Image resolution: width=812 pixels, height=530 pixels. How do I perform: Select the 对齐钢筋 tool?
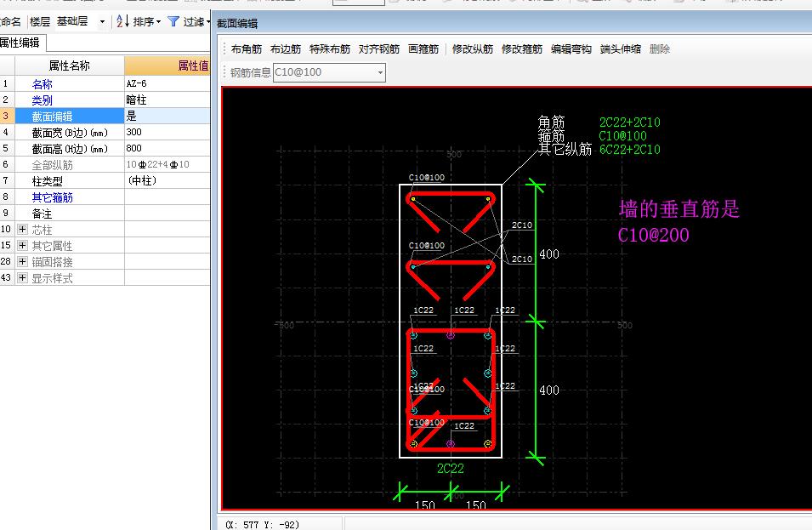(x=379, y=49)
